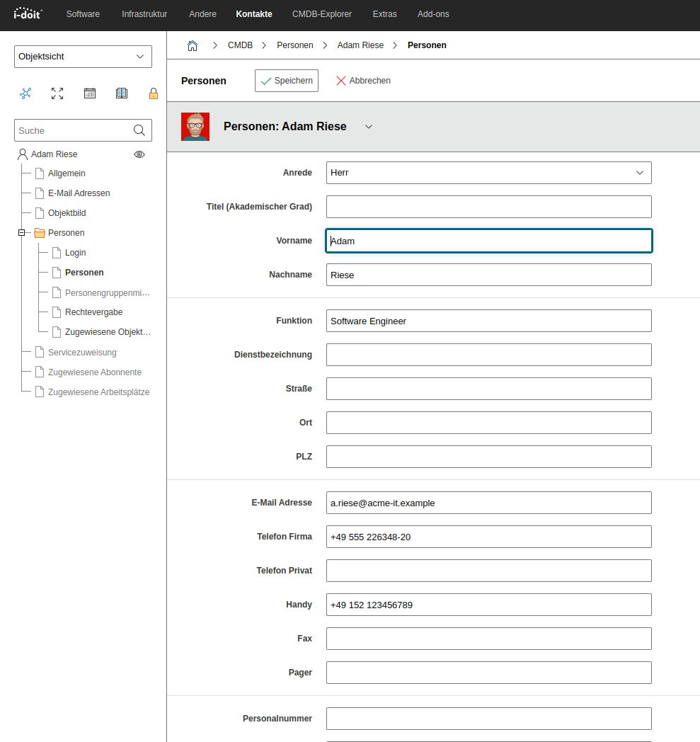Image resolution: width=700 pixels, height=742 pixels.
Task: Open the Infrastruktur menu
Action: click(144, 14)
